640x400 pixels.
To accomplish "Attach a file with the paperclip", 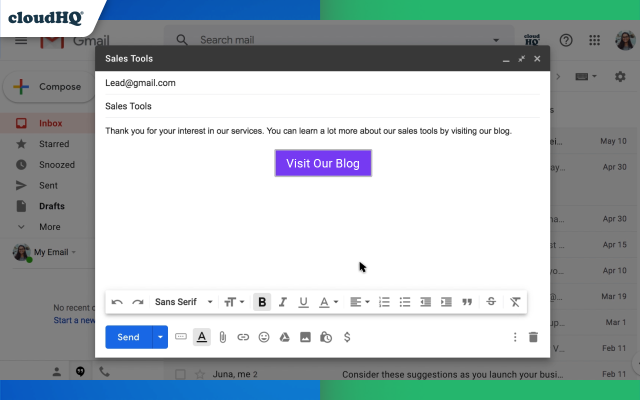I will [x=222, y=337].
